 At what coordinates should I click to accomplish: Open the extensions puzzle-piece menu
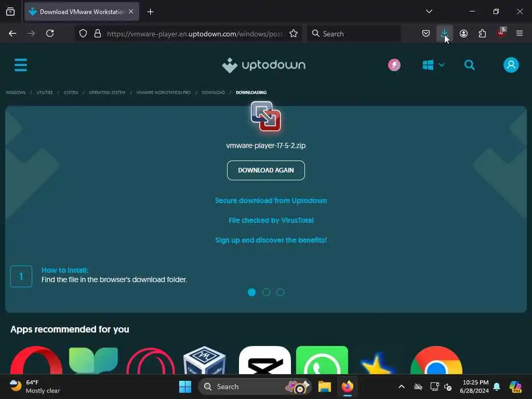[x=482, y=33]
